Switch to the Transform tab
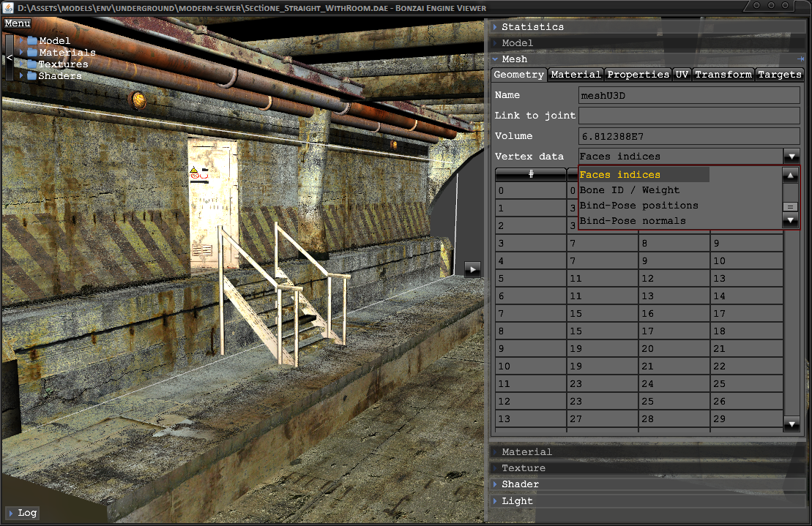The width and height of the screenshot is (812, 526). tap(723, 75)
